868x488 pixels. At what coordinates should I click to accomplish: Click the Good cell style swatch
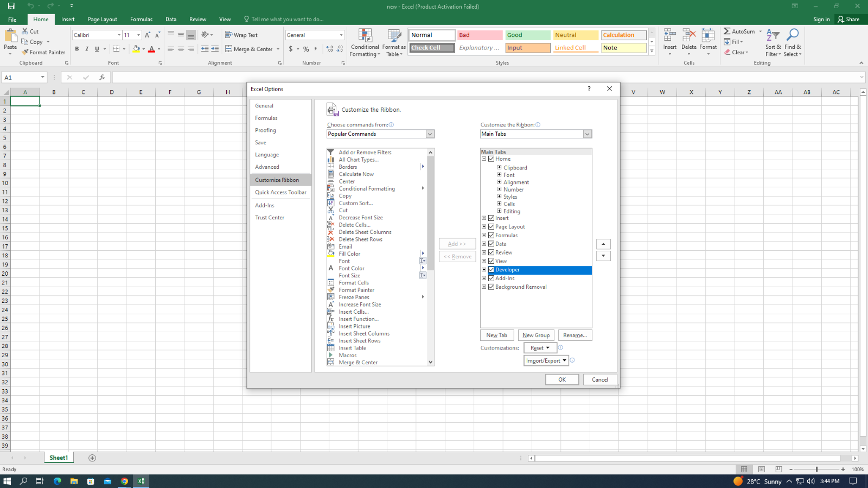click(527, 35)
